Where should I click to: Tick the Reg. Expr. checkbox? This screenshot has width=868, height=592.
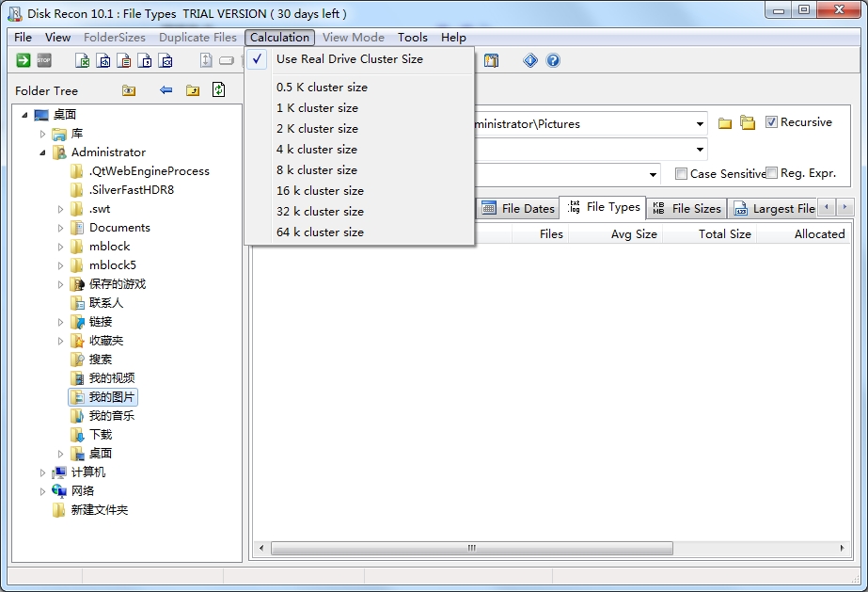771,173
